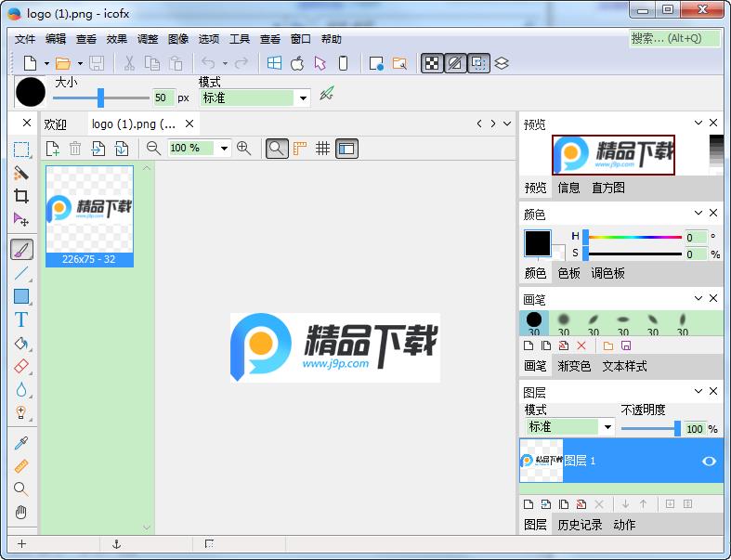Collapse the 预览 panel chevron
Screen dimensions: 731x560
pos(698,123)
